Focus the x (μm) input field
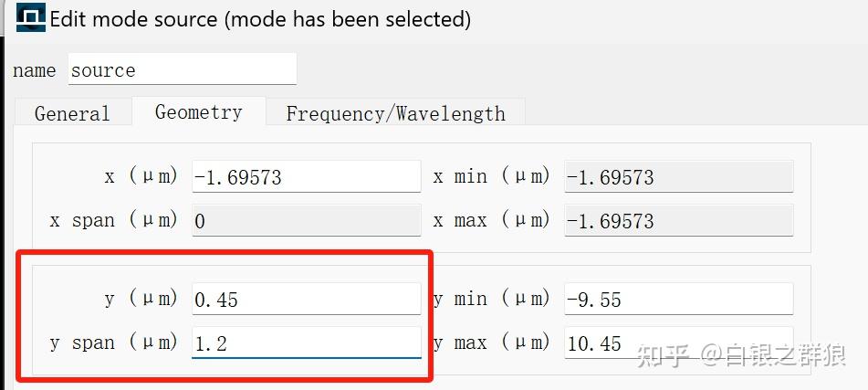The image size is (868, 390). click(306, 177)
